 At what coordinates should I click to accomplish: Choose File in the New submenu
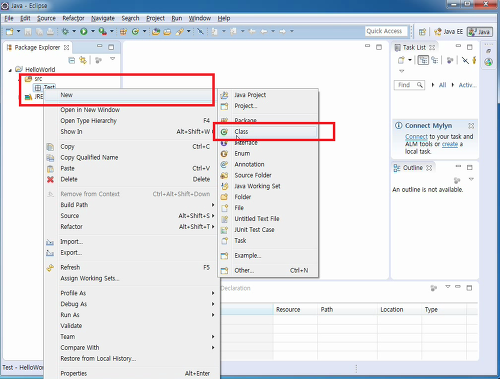pyautogui.click(x=268, y=208)
